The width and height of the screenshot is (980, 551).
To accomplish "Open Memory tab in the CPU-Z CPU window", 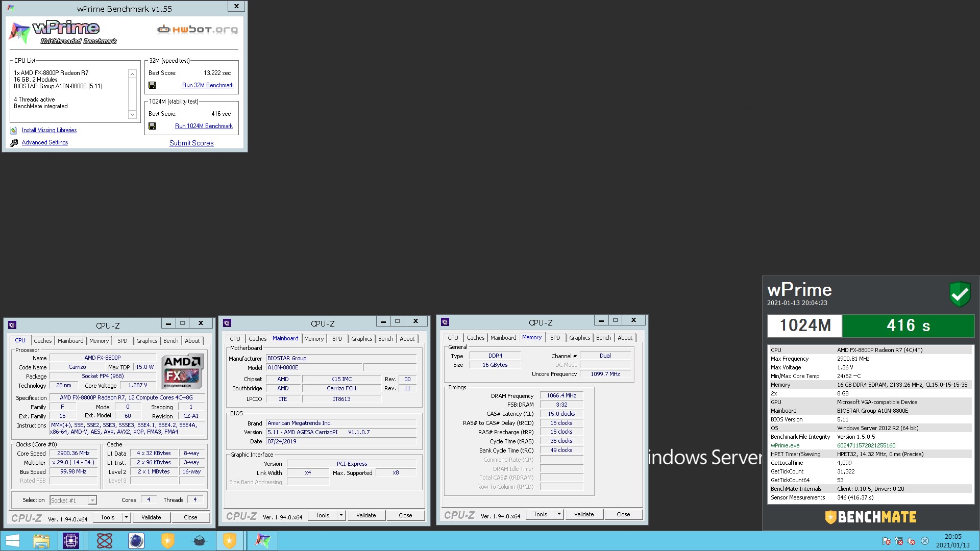I will pyautogui.click(x=99, y=341).
